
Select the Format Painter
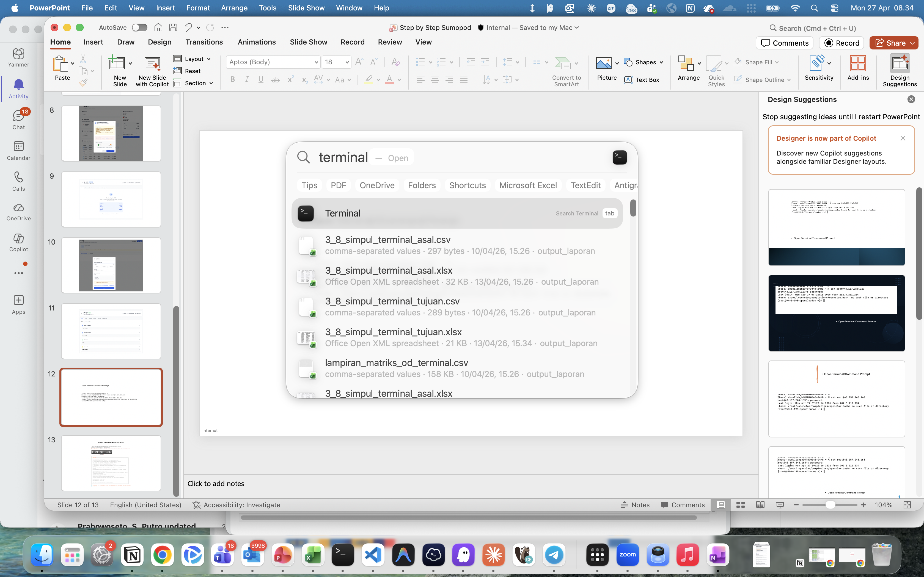pos(82,83)
